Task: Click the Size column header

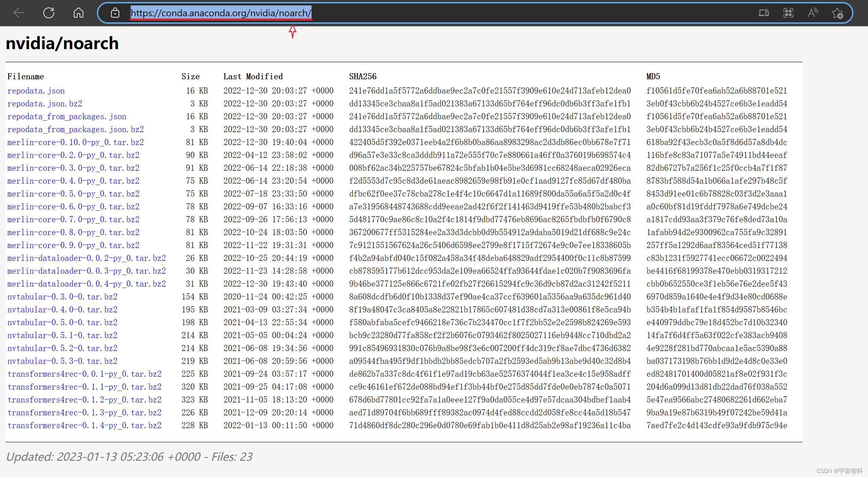Action: (x=191, y=77)
